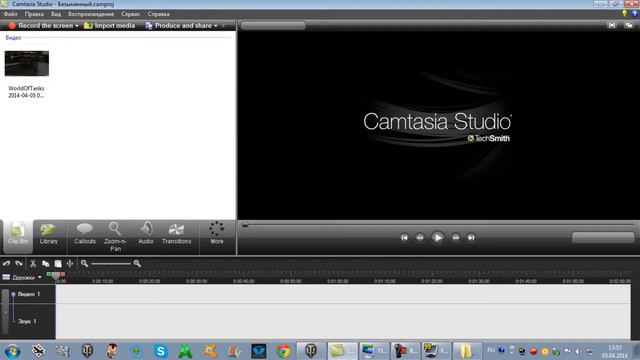Zoom in the timeline magnifier
Image resolution: width=640 pixels, height=360 pixels.
click(x=137, y=264)
